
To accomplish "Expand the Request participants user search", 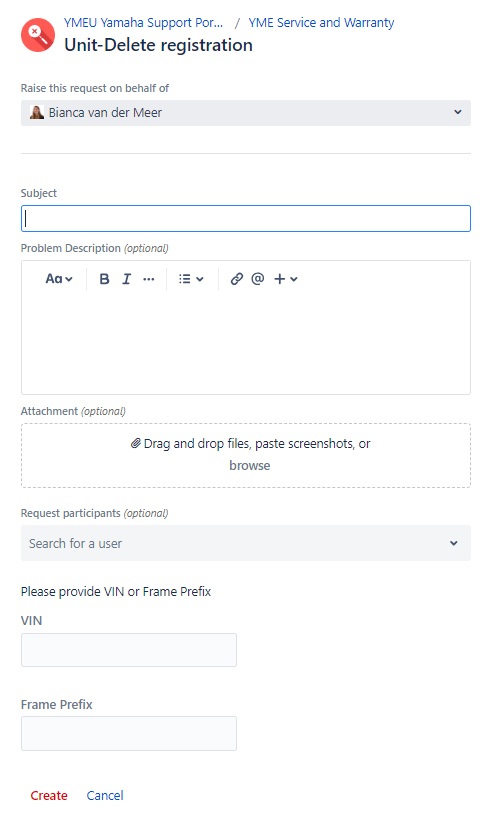I will point(246,543).
